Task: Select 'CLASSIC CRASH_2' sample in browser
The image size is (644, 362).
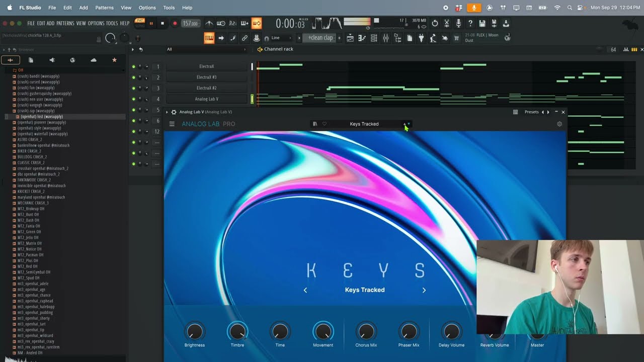Action: pyautogui.click(x=31, y=163)
